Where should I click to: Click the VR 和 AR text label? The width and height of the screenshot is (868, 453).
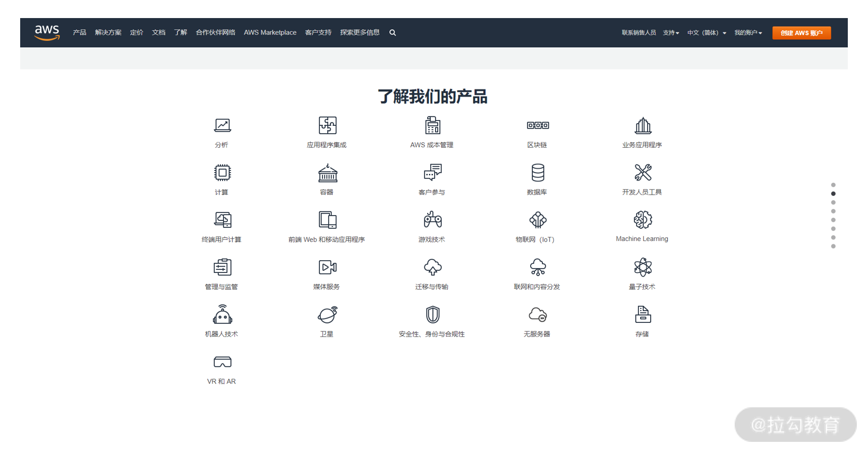click(x=222, y=381)
